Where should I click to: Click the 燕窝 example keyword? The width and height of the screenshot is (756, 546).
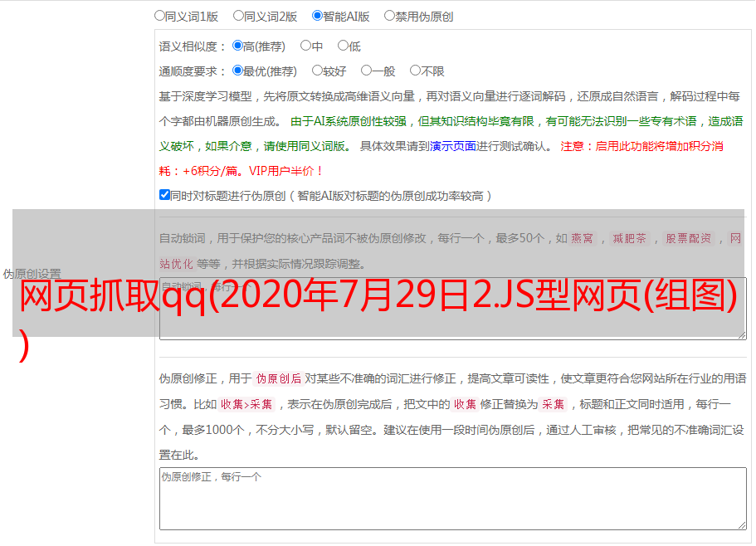tap(582, 238)
